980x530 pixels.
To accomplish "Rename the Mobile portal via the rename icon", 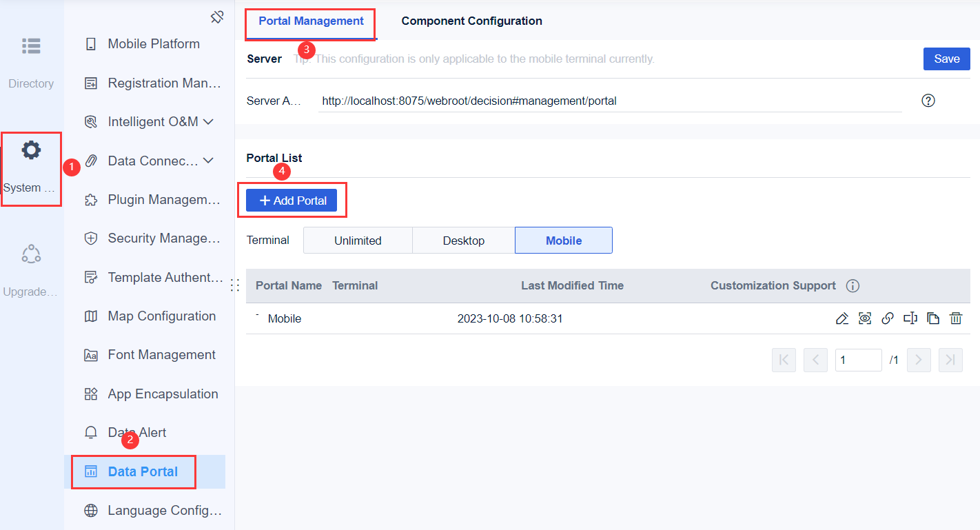I will click(x=910, y=318).
